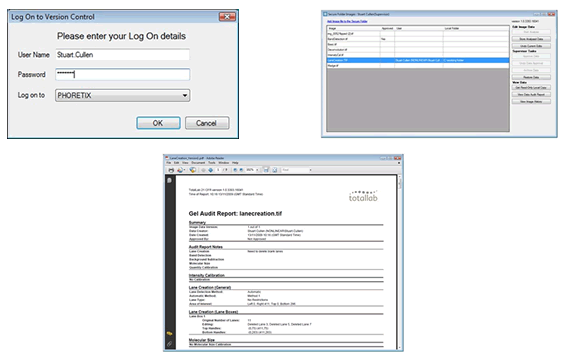Click the View Data Audit Report button
571x362 pixels.
click(x=531, y=95)
